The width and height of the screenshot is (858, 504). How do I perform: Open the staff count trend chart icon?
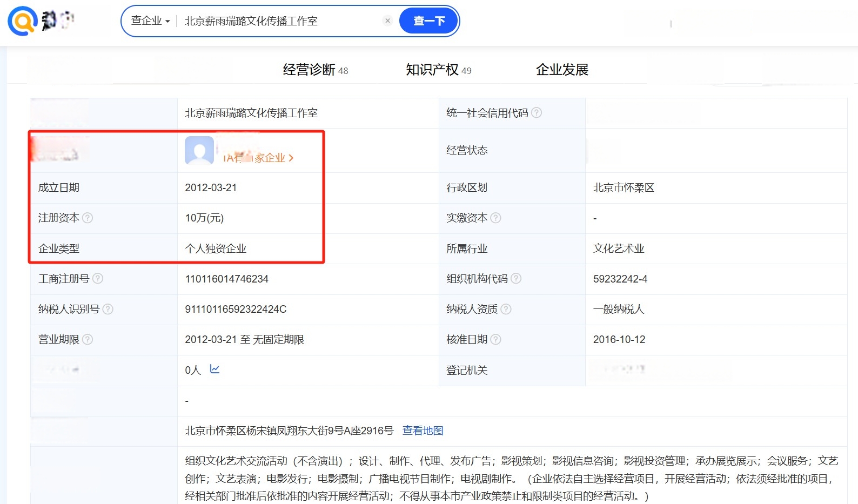(215, 369)
